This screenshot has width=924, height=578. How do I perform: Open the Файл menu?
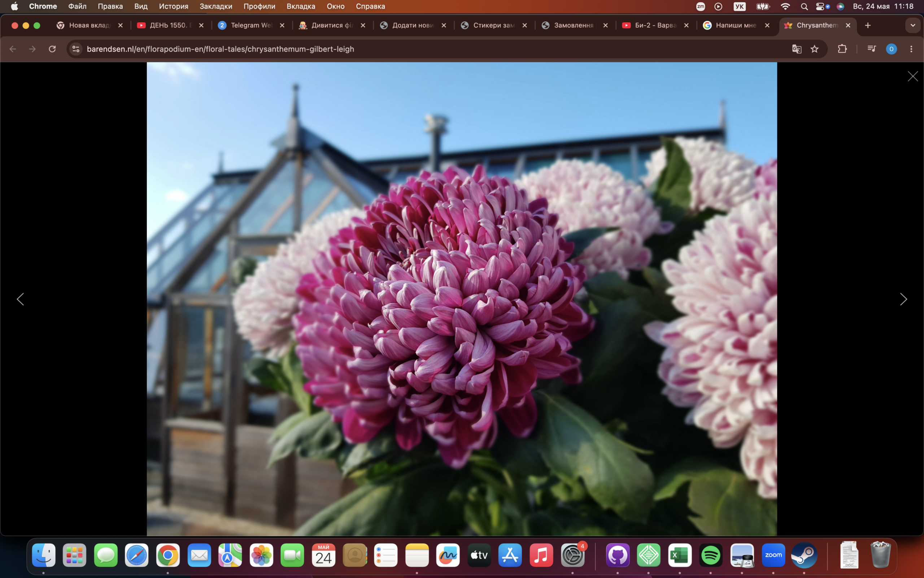(x=77, y=6)
